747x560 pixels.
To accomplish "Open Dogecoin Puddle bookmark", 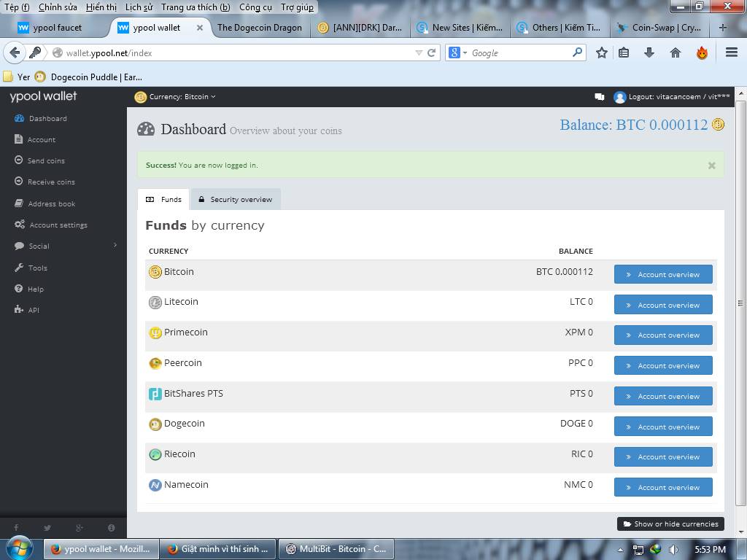I will click(89, 77).
